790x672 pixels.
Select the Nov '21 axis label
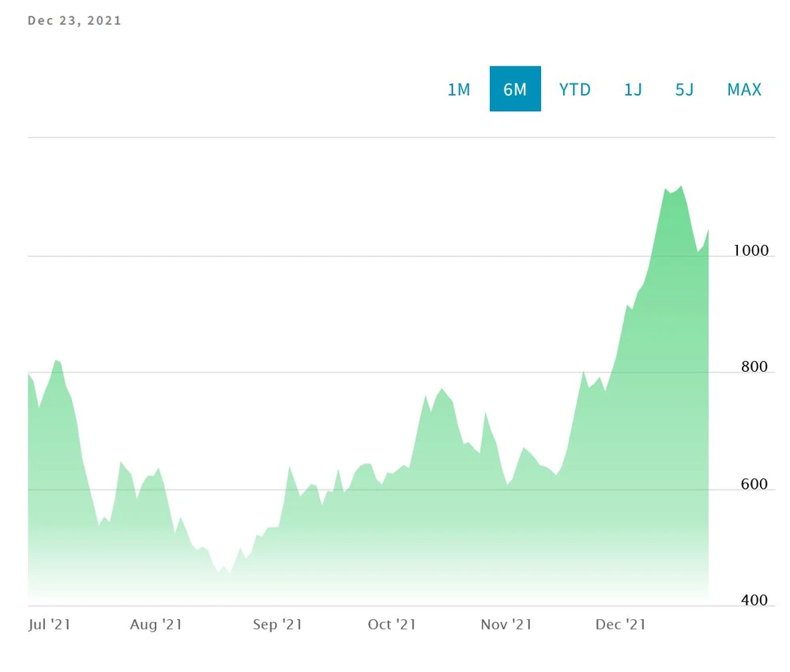click(x=506, y=625)
